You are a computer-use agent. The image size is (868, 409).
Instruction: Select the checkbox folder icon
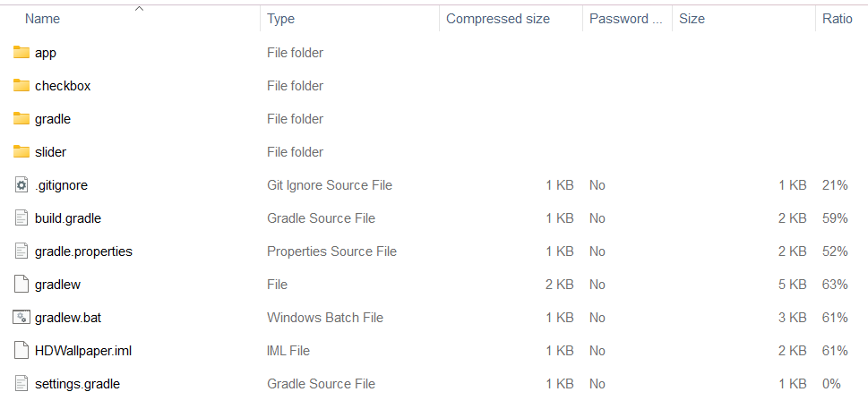point(21,86)
